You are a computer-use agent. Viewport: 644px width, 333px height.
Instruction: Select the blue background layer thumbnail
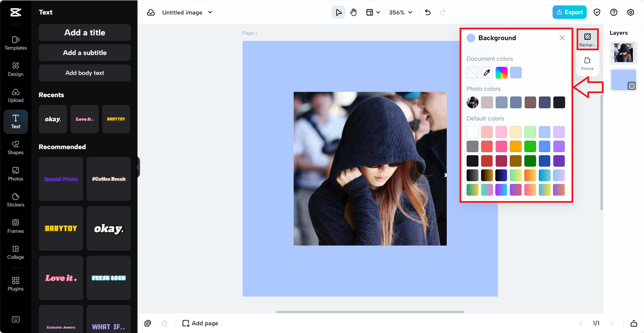(x=624, y=80)
